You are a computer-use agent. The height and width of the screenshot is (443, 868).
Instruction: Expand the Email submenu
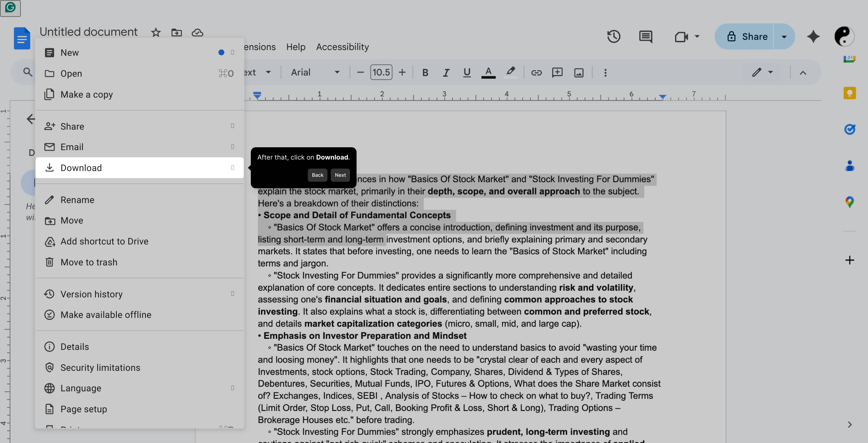click(139, 147)
